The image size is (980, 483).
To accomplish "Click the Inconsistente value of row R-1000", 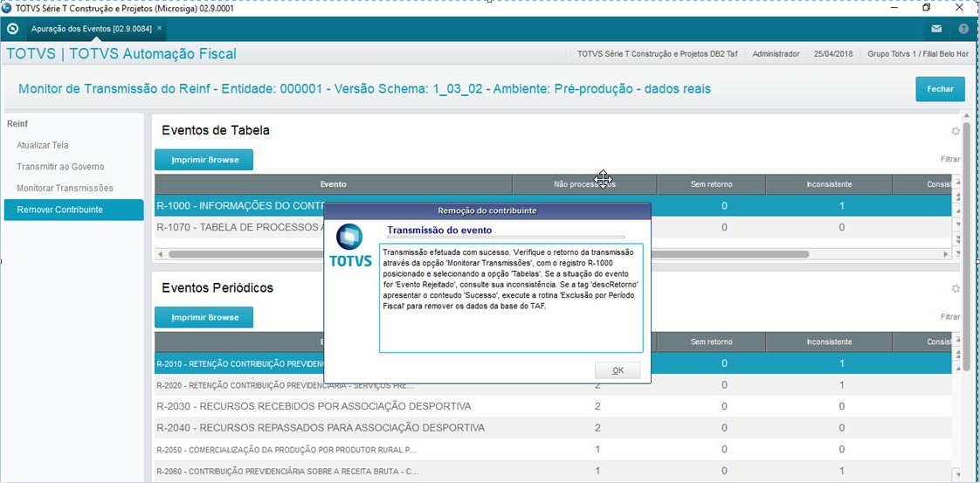I will [x=842, y=205].
